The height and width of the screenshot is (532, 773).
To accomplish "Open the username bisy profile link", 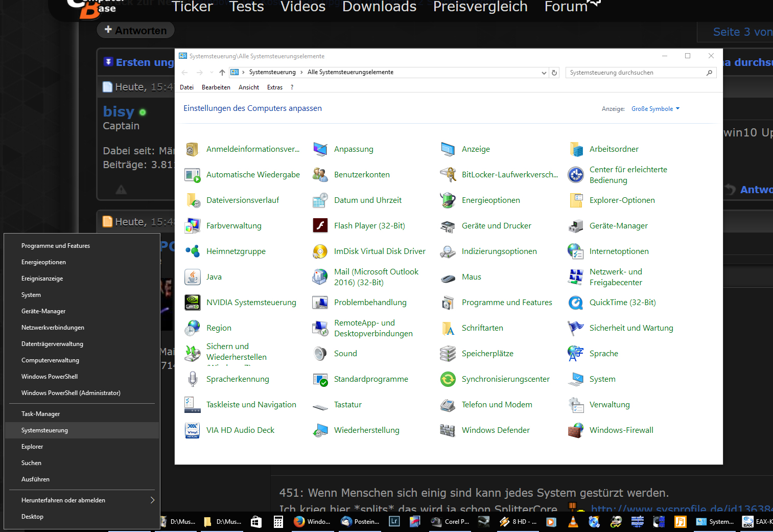I will [119, 111].
